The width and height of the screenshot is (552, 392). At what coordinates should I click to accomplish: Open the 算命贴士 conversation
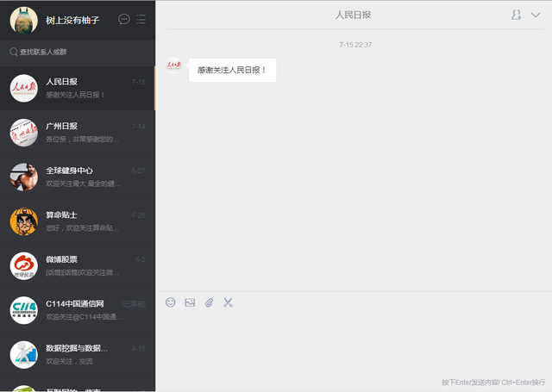pos(78,221)
